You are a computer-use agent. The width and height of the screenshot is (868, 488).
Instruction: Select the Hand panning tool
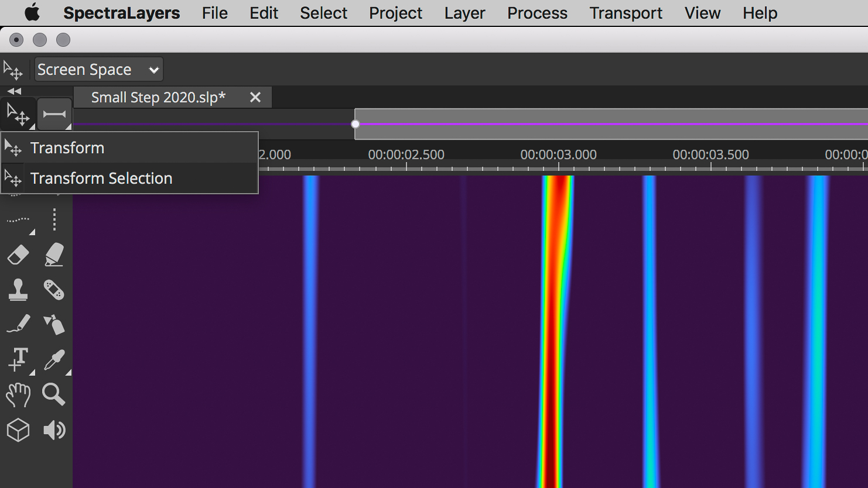click(18, 395)
